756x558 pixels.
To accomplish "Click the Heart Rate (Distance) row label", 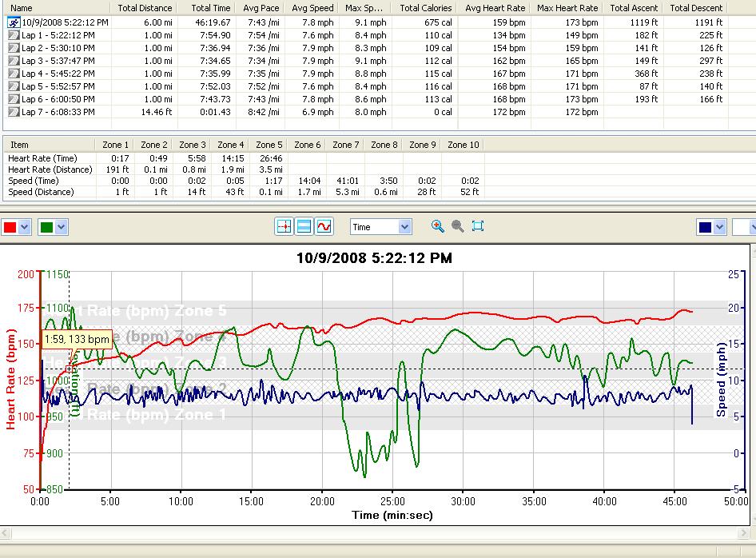I will tap(50, 169).
